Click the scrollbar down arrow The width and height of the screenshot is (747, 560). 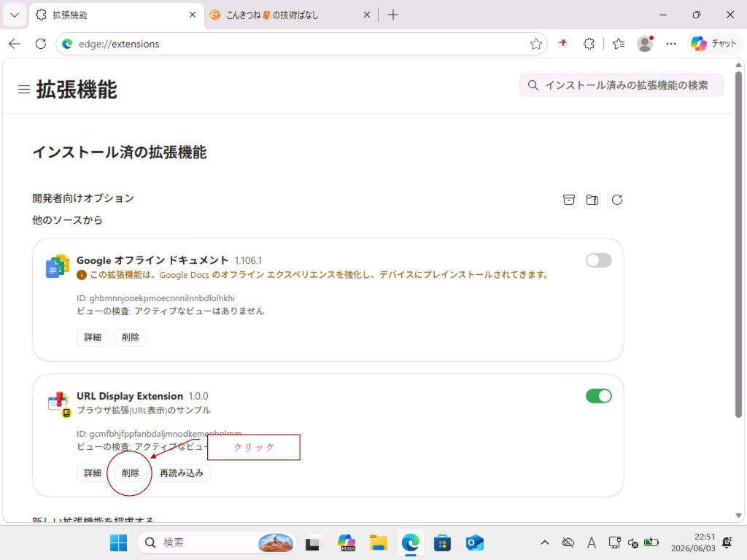[x=738, y=516]
